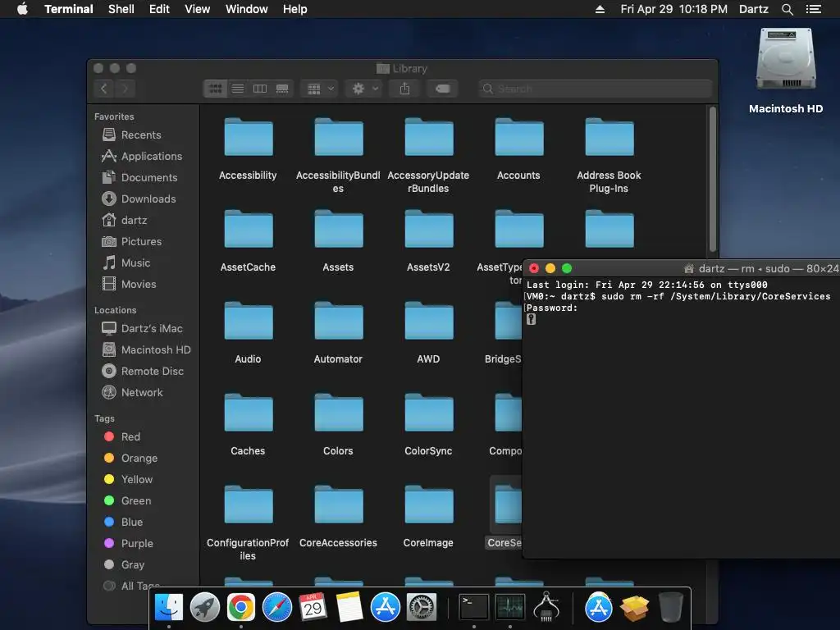Open Downloads in Finder sidebar
Viewport: 840px width, 630px height.
pyautogui.click(x=139, y=199)
